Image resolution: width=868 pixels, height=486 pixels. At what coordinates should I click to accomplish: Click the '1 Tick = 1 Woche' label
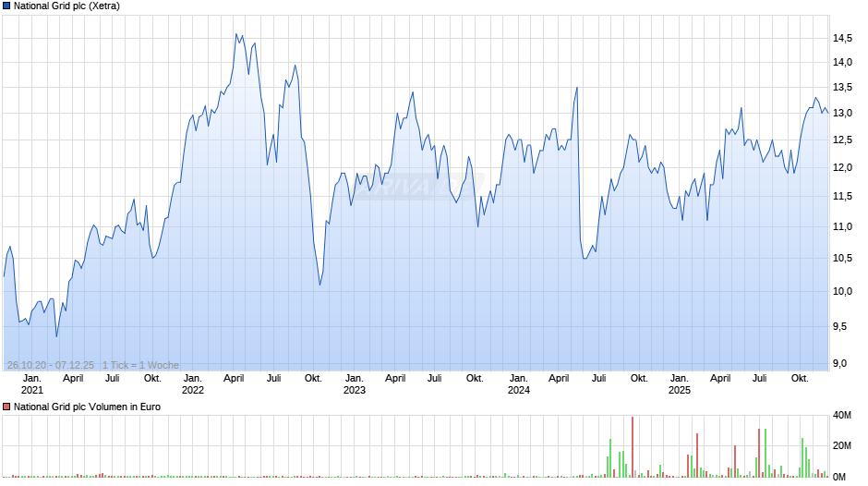pyautogui.click(x=140, y=365)
